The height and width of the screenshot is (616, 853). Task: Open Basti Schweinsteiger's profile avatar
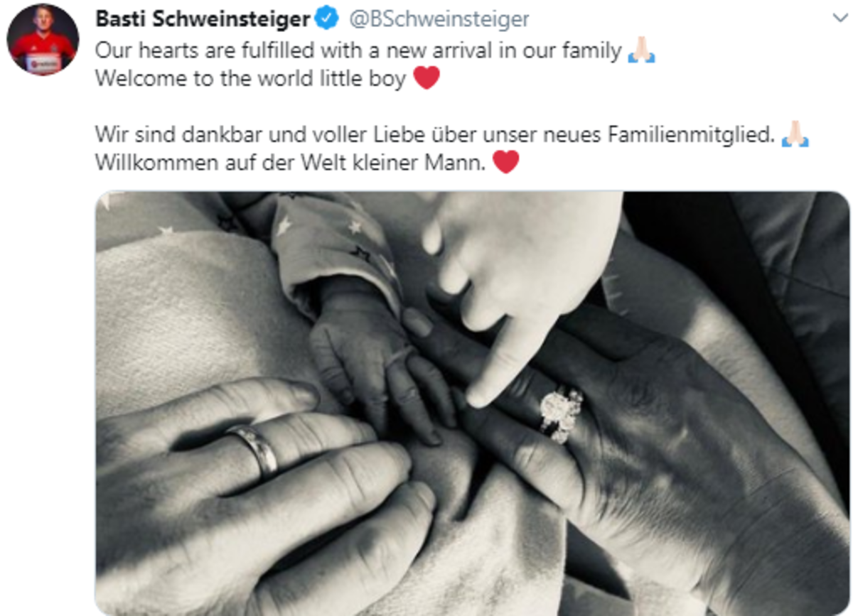pos(43,40)
